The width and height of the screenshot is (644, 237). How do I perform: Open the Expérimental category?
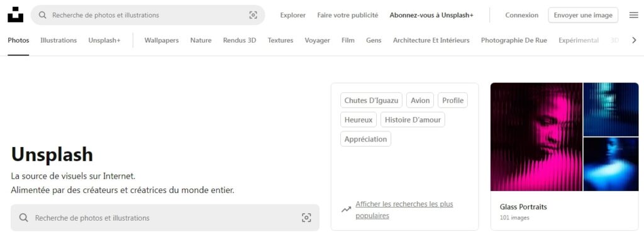click(x=579, y=40)
